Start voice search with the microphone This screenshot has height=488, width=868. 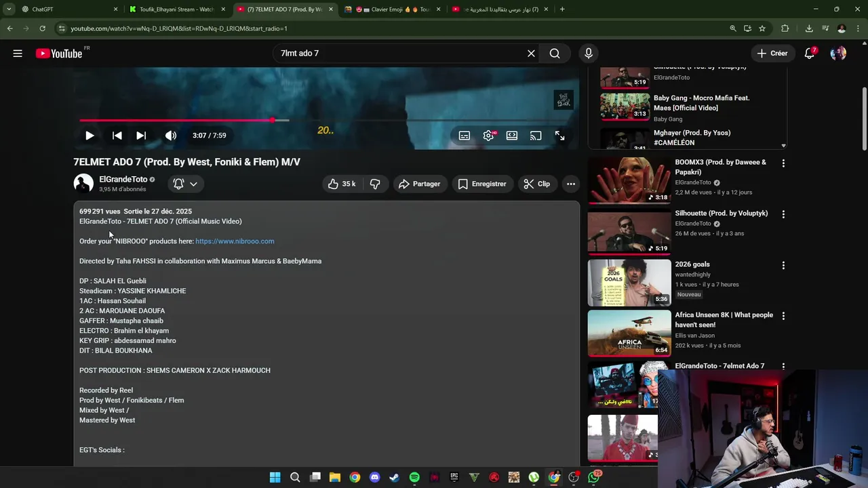point(588,54)
